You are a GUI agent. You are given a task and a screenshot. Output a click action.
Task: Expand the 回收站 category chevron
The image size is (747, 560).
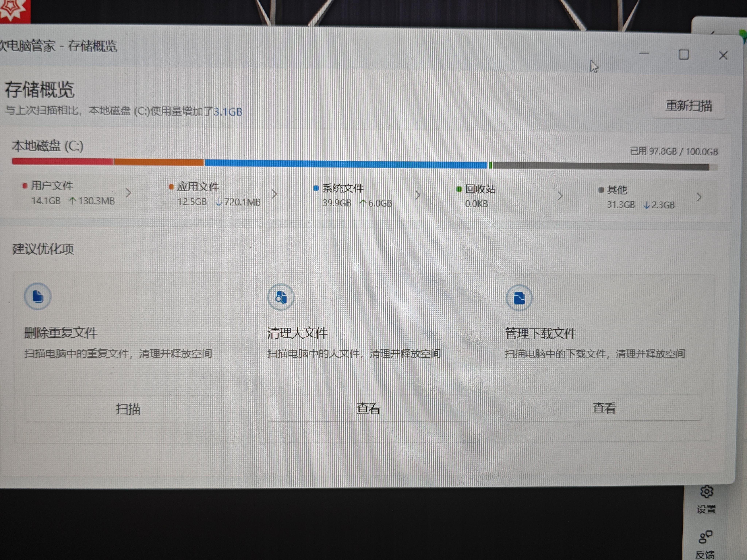click(x=560, y=196)
